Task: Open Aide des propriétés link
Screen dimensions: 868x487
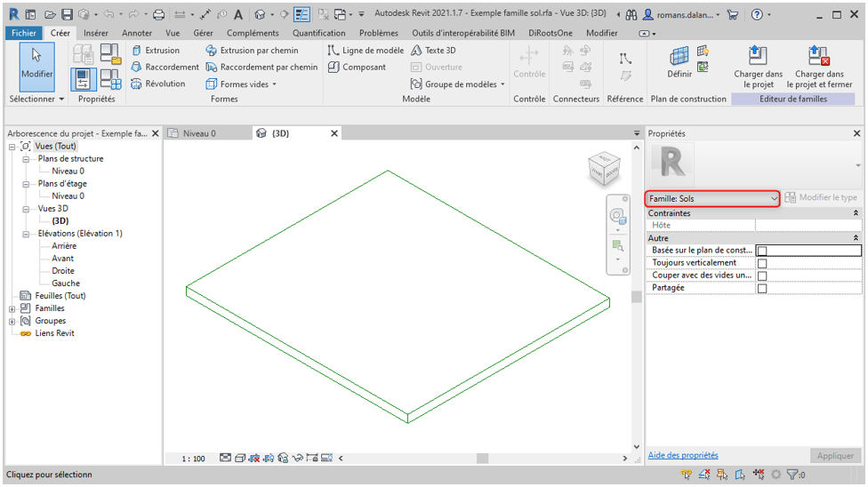Action: [x=683, y=455]
